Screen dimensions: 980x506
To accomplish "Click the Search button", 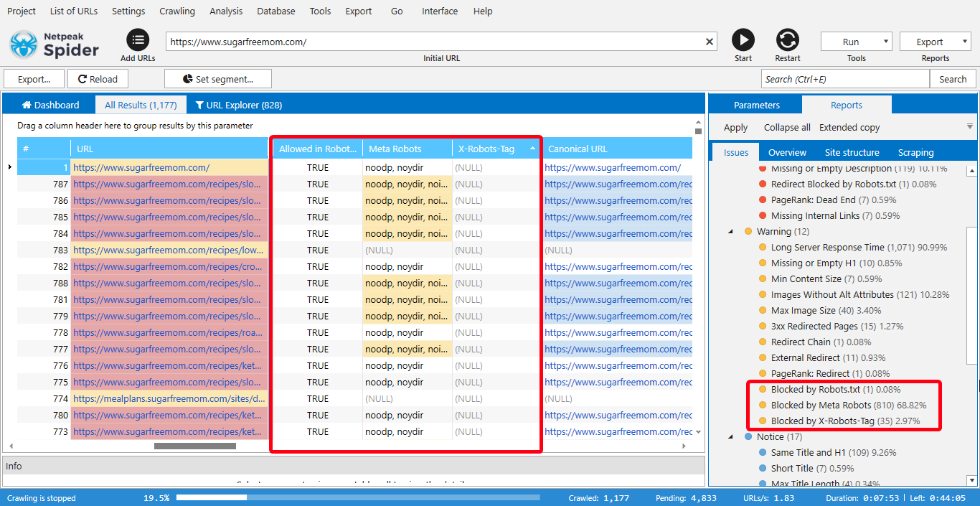I will [x=953, y=79].
